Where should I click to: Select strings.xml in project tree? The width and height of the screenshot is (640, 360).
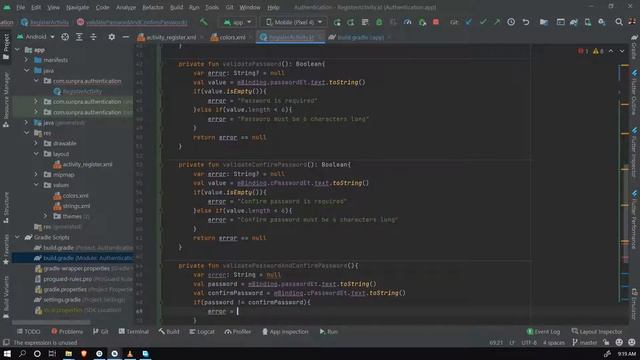[x=72, y=206]
